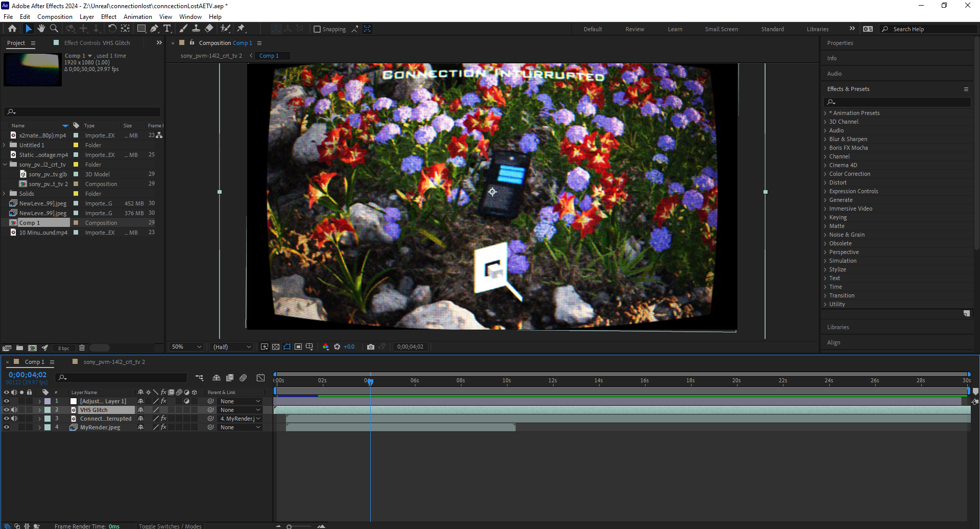Open the Composition menu

tap(55, 16)
